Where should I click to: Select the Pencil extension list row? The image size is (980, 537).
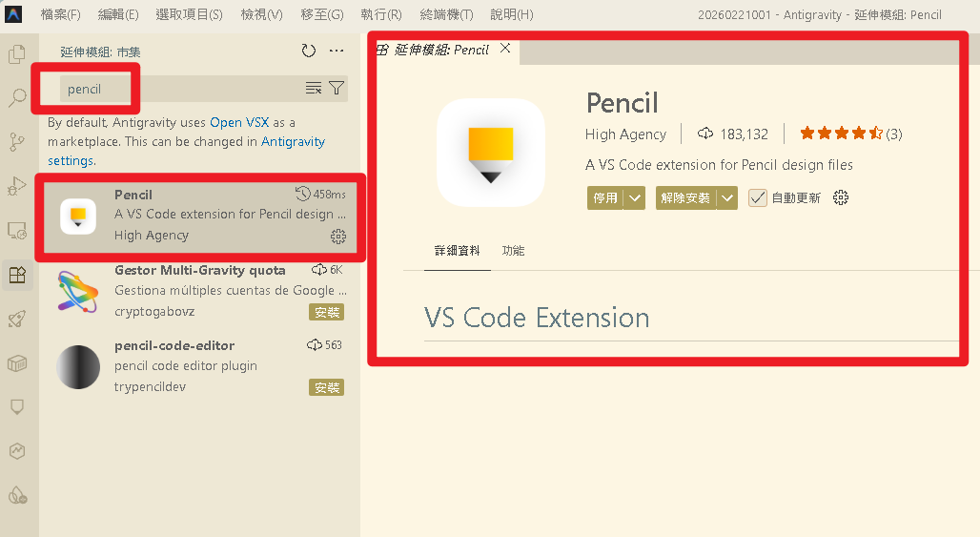200,217
